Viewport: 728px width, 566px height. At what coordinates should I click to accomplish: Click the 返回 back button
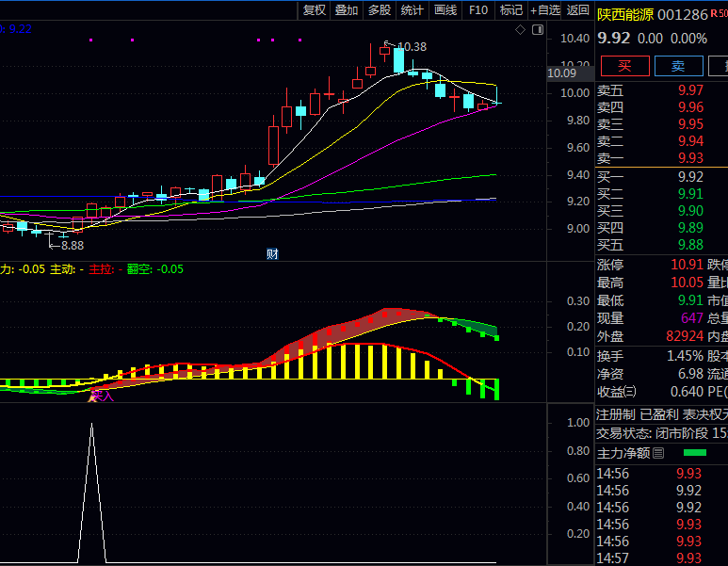click(578, 10)
